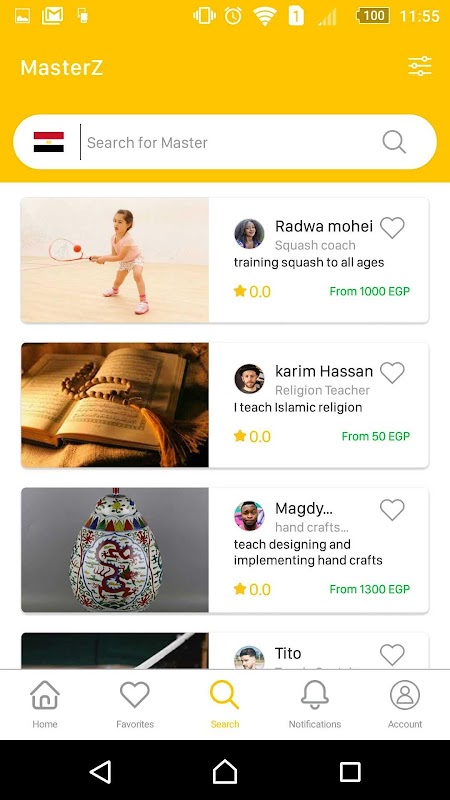
Task: Open the filter settings icon
Action: point(419,66)
